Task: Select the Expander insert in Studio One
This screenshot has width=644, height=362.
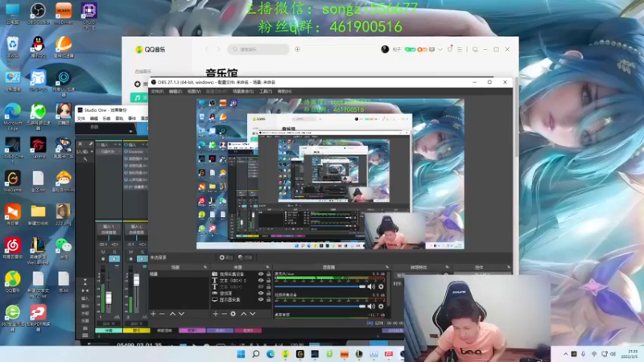Action: [x=136, y=151]
